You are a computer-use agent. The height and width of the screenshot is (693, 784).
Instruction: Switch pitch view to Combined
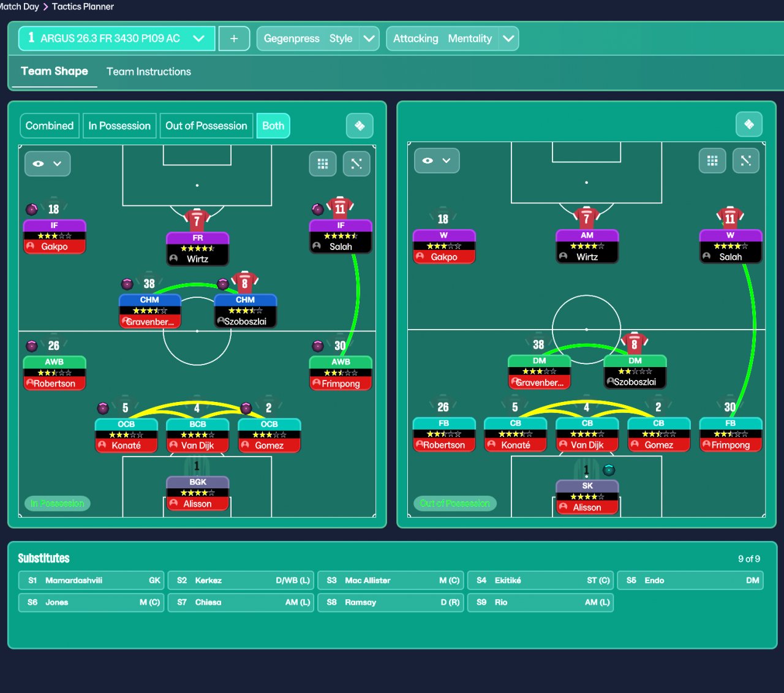50,126
